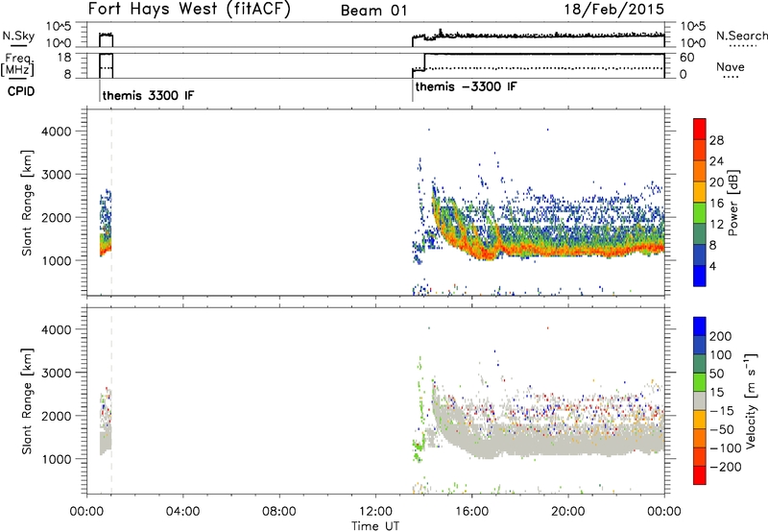Click the right '10^0' noise axis value

(x=692, y=43)
